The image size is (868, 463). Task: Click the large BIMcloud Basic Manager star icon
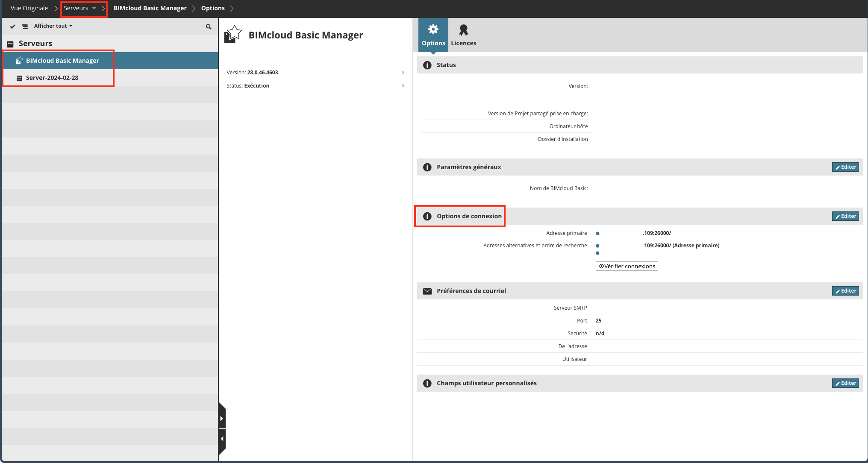point(233,34)
